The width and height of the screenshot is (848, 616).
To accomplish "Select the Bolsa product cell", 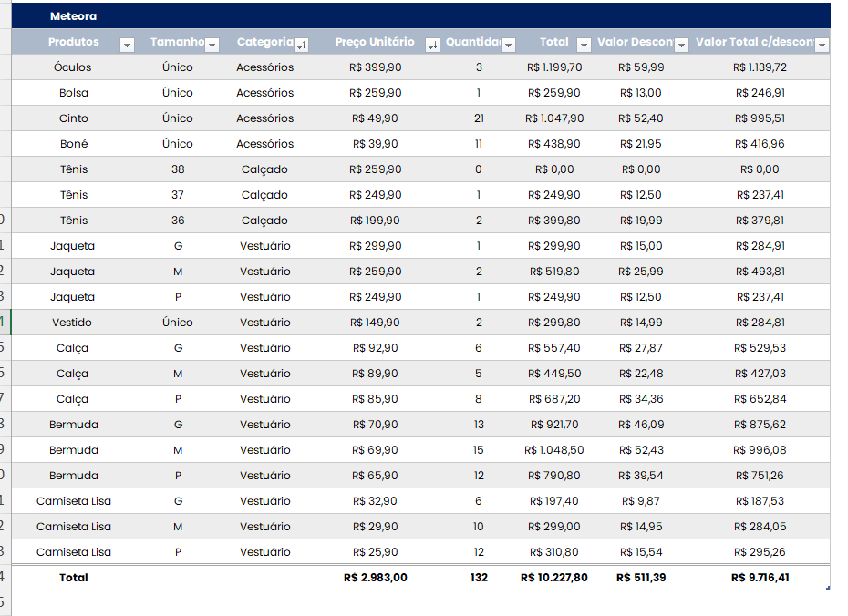I will 74,92.
